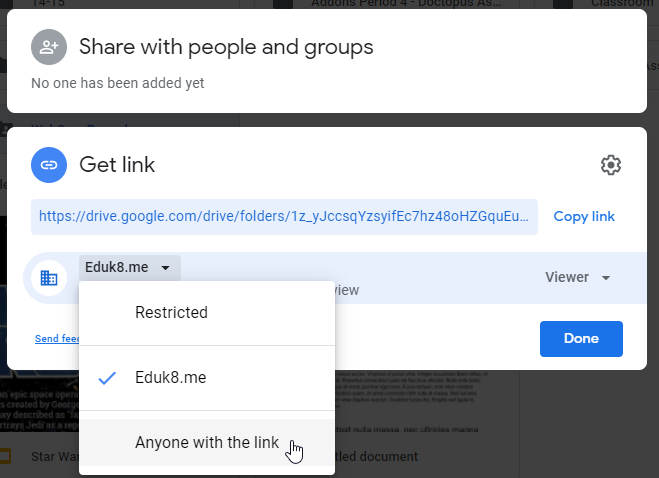Click the Copy link button
Screen dimensions: 659x478
[x=584, y=217]
